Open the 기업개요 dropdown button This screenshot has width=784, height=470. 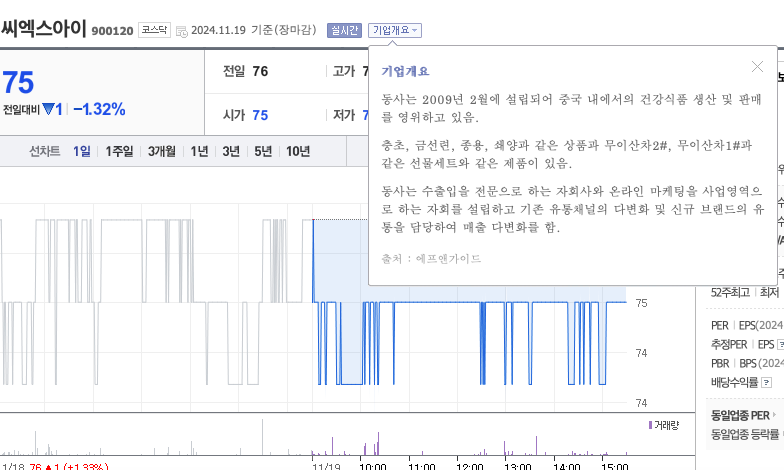(x=394, y=30)
